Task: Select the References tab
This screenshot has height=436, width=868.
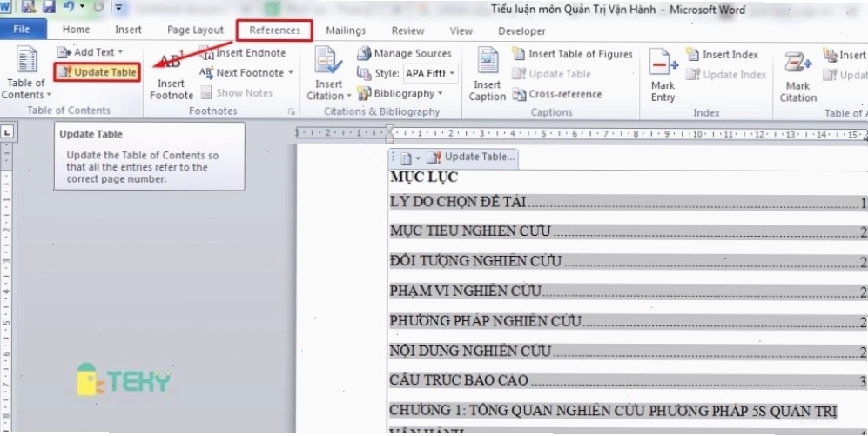Action: coord(274,30)
